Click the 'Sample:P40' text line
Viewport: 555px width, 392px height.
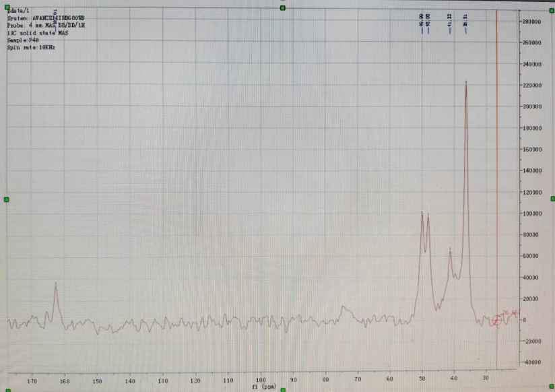23,40
